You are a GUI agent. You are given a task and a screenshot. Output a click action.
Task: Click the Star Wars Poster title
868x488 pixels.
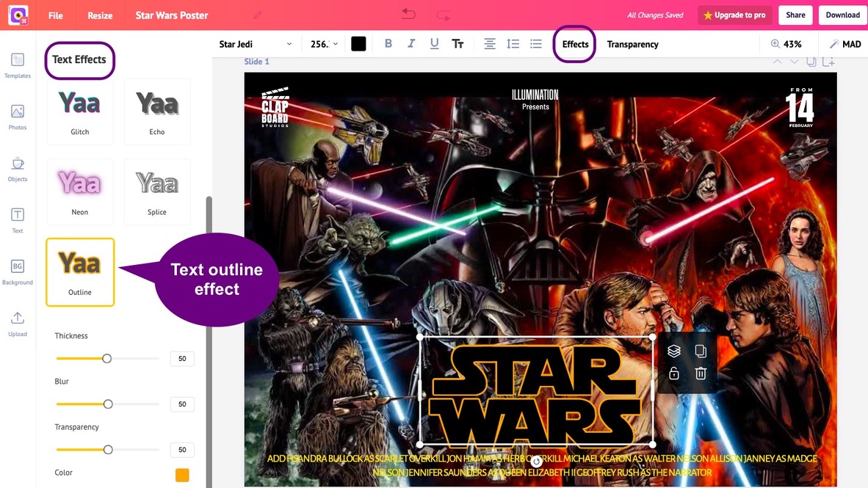click(172, 15)
